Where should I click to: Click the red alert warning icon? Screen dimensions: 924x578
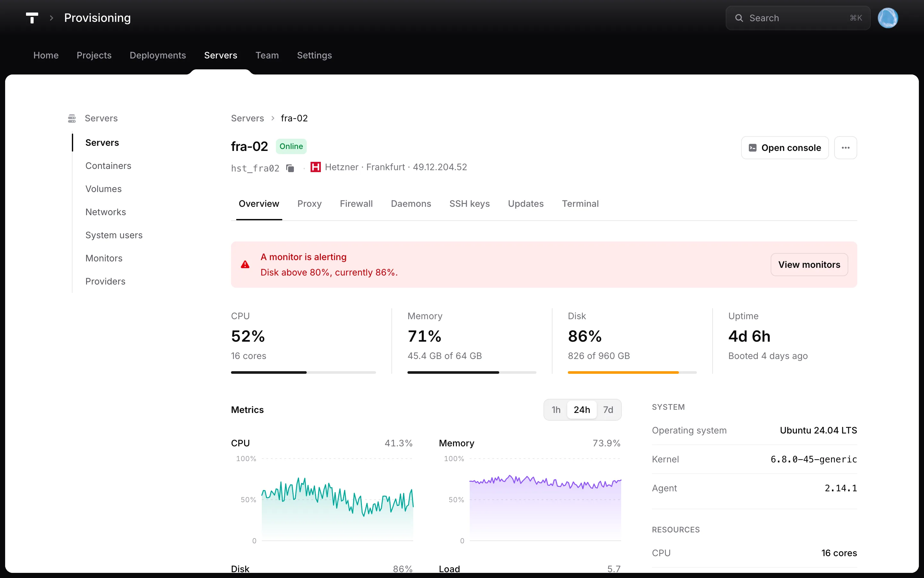[x=245, y=265]
